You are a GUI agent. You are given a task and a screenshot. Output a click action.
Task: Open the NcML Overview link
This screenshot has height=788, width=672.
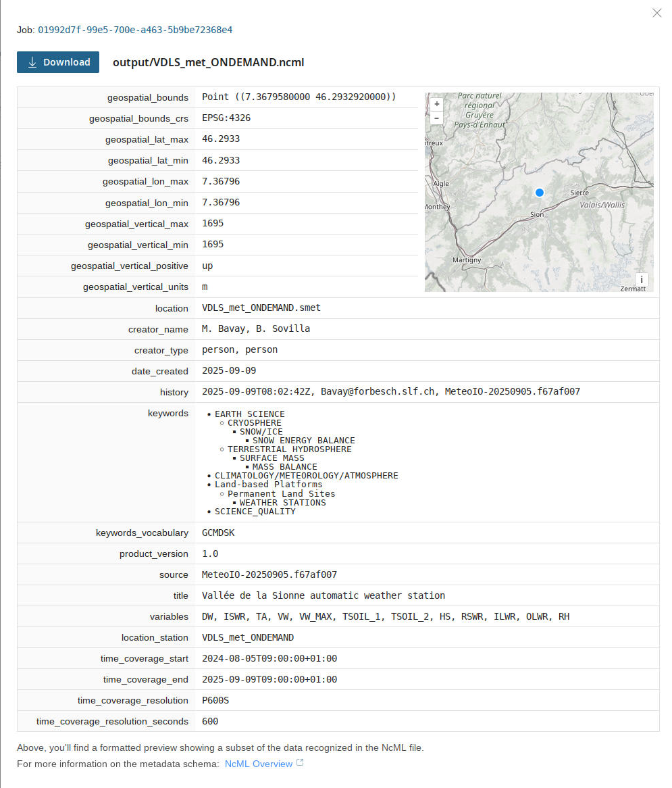tap(258, 764)
